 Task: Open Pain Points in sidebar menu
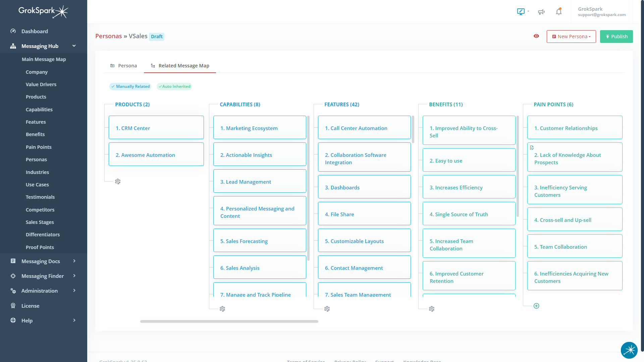[x=39, y=147]
